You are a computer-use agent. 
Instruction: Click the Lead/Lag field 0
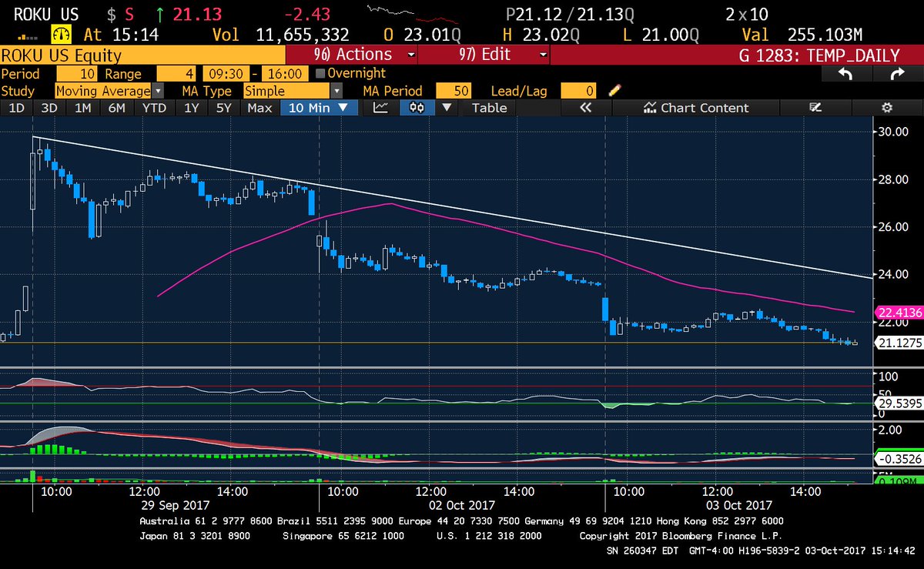(x=579, y=91)
